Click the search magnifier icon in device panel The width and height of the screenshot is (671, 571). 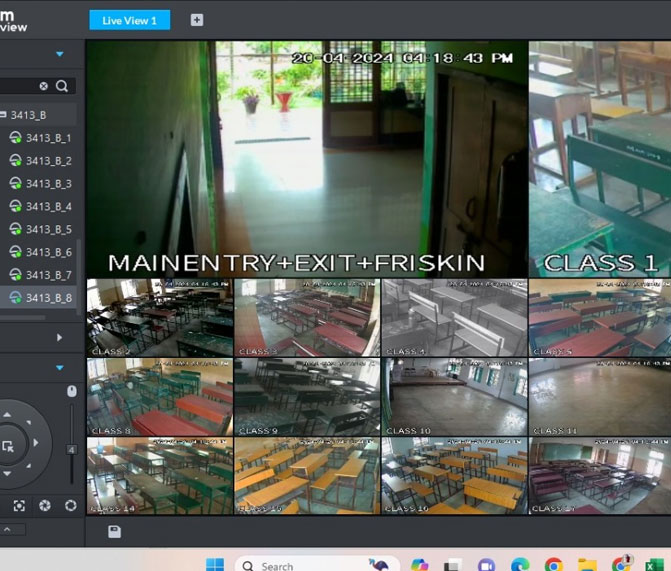click(x=62, y=86)
